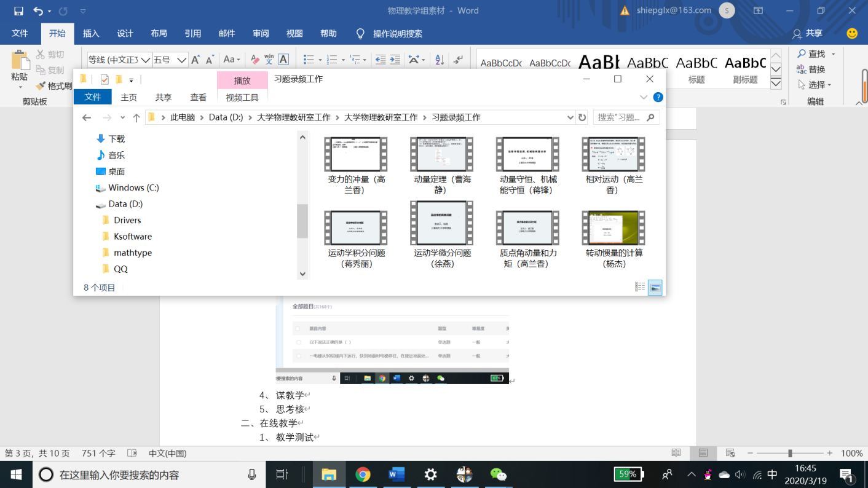Open Explorer help with the question mark icon
Screen dimensions: 868x488
[x=658, y=97]
